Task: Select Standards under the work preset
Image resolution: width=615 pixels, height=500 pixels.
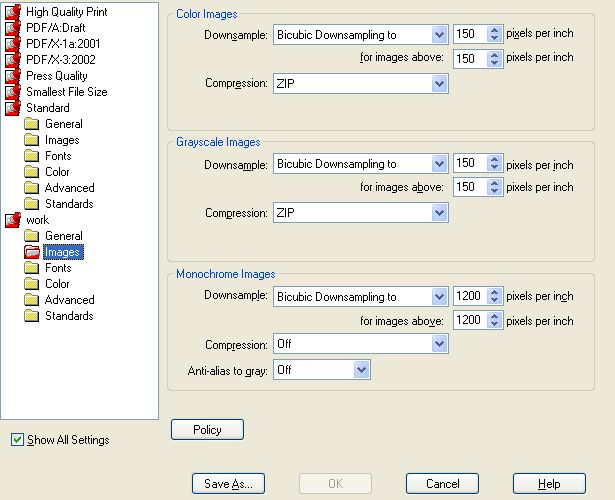Action: pos(69,316)
